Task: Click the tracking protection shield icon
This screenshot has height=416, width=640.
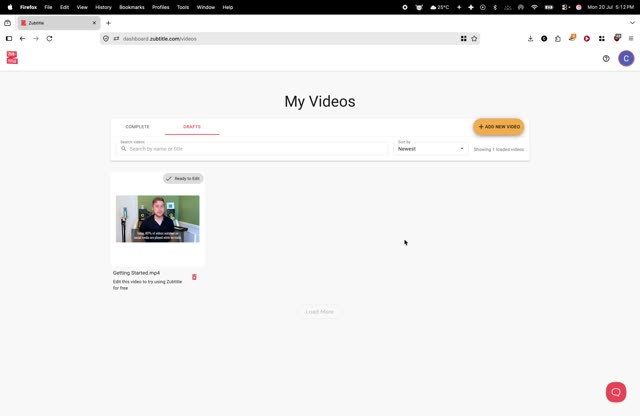Action: pyautogui.click(x=106, y=38)
